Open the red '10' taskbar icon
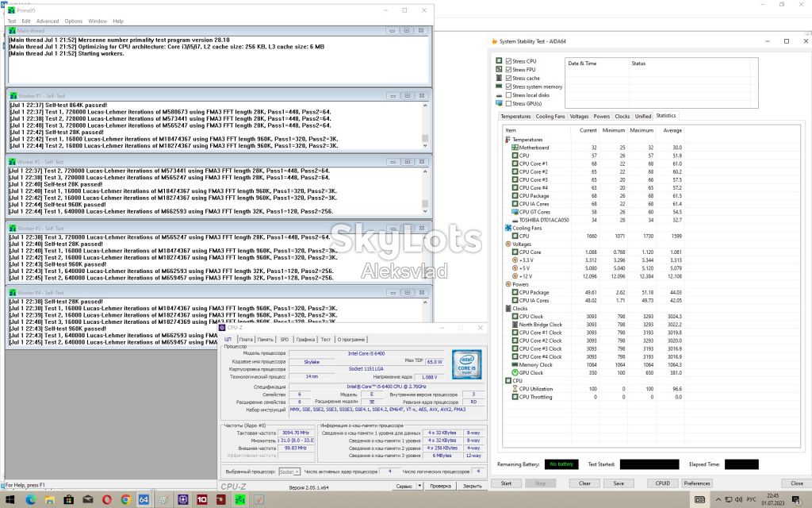Image resolution: width=812 pixels, height=508 pixels. coord(202,500)
